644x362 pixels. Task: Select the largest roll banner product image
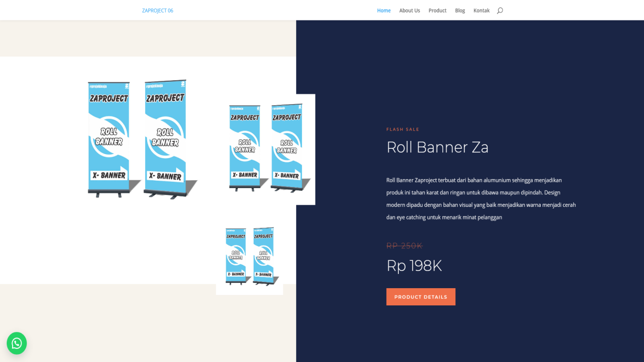coord(143,139)
